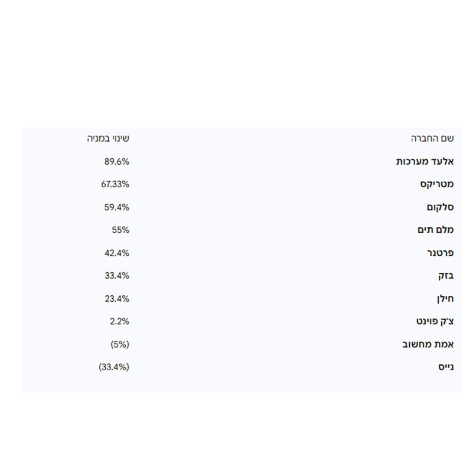
Task: Select company name פרטנר
Action: 440,253
